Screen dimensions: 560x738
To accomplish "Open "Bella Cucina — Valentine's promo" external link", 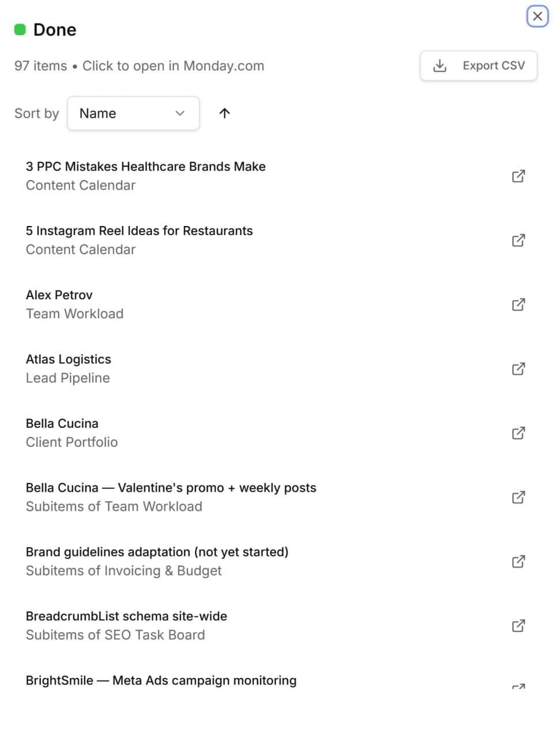I will point(518,497).
